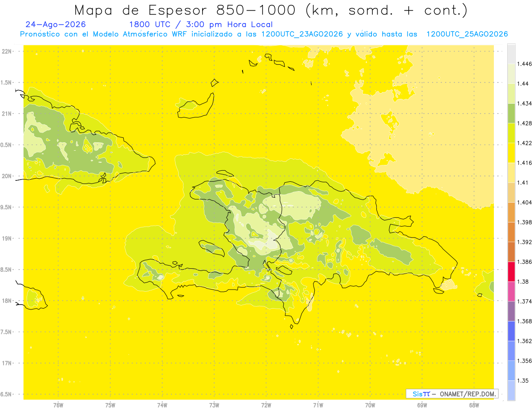
Task: Click the legend value 1.362
Action: click(525, 341)
